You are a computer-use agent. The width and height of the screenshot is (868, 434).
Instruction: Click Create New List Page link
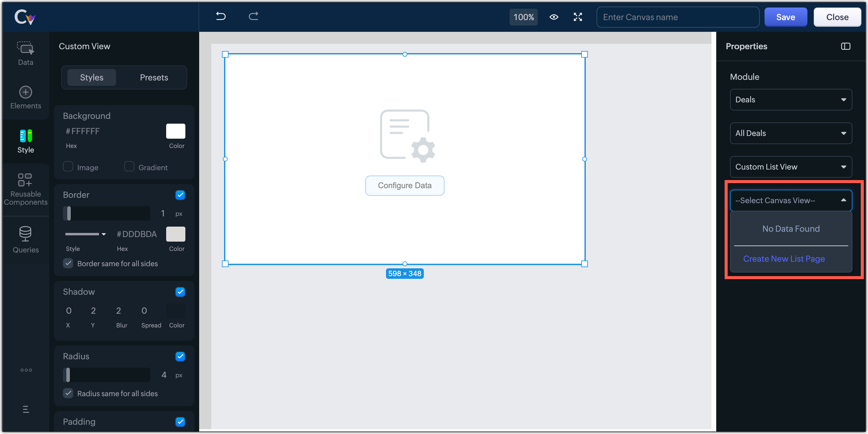coord(784,259)
